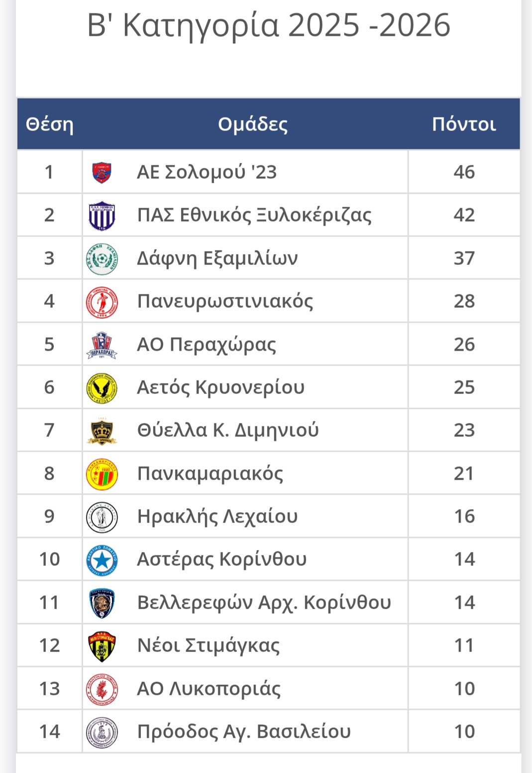This screenshot has width=532, height=773.
Task: Click the Αετός Κρυονερίου yellow eagle logo
Action: click(x=102, y=388)
